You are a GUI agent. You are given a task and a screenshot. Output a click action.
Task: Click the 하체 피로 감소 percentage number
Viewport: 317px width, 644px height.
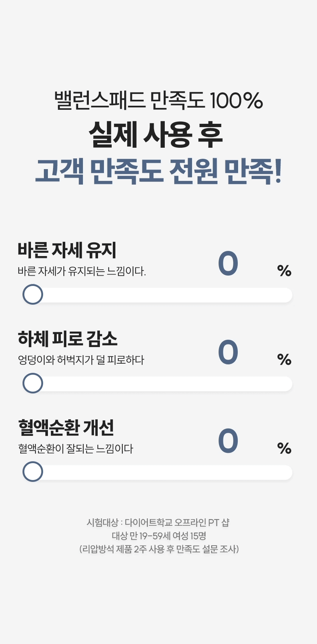(x=228, y=352)
